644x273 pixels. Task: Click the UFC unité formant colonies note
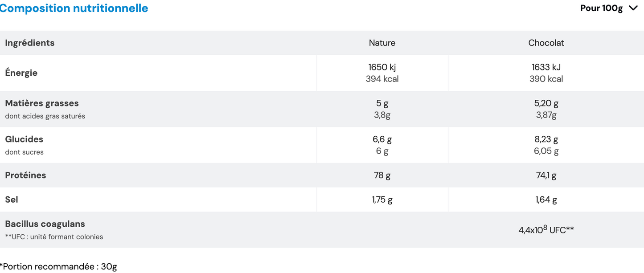(x=54, y=237)
